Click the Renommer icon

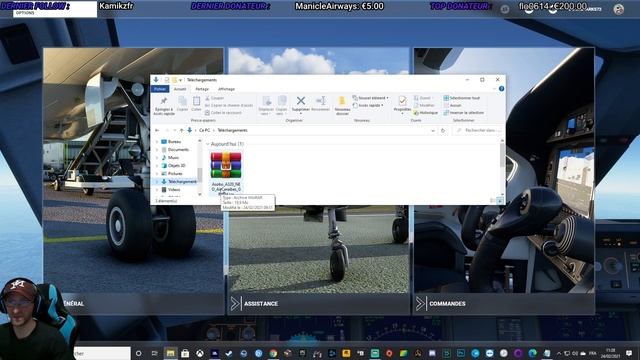320,104
